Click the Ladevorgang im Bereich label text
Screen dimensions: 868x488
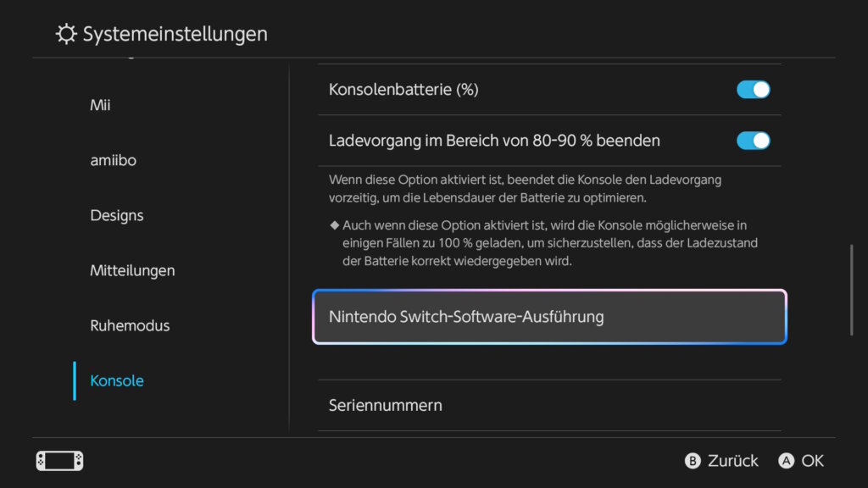click(494, 140)
